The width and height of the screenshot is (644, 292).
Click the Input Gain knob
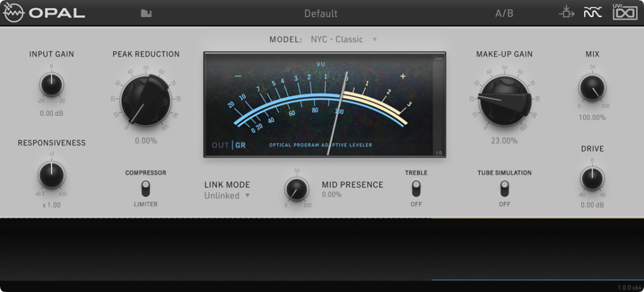tap(52, 85)
